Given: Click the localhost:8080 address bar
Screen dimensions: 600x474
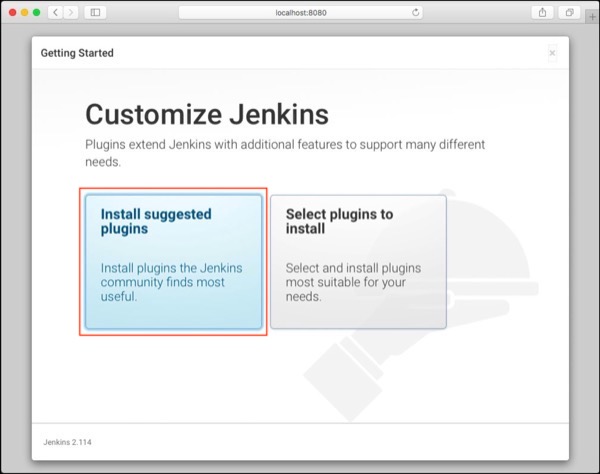Looking at the screenshot, I should 301,13.
